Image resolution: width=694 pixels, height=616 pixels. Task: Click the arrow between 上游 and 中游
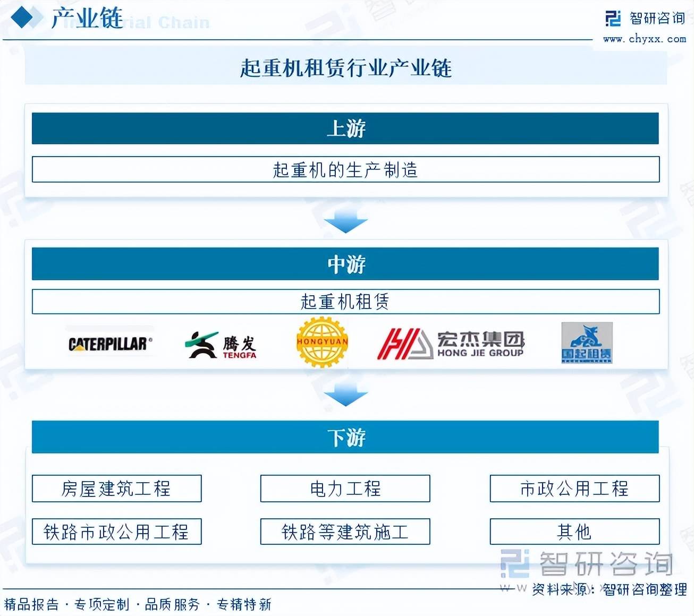(345, 222)
